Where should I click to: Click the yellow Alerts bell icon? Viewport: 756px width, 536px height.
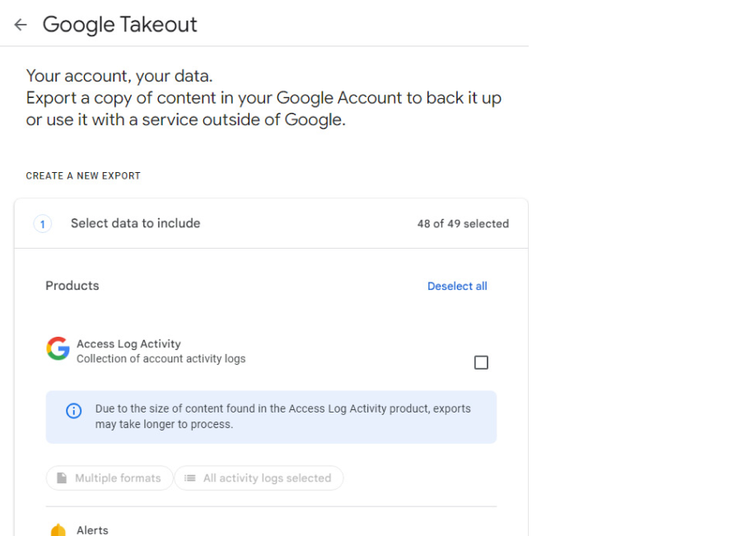pos(58,529)
